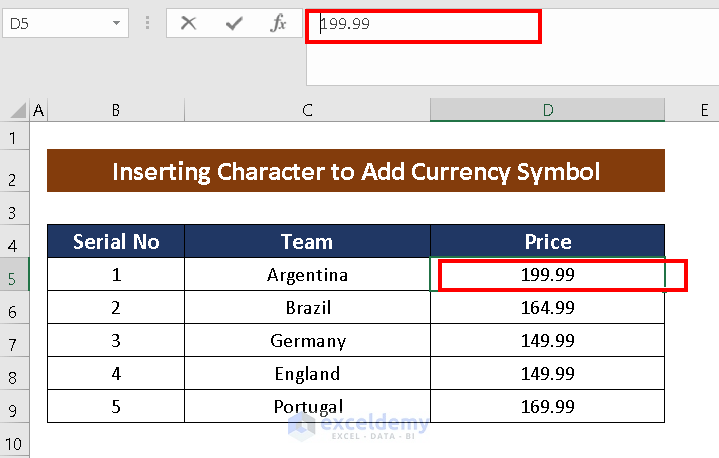Viewport: 719px width, 458px height.
Task: Select the Germany team cell
Action: point(307,341)
